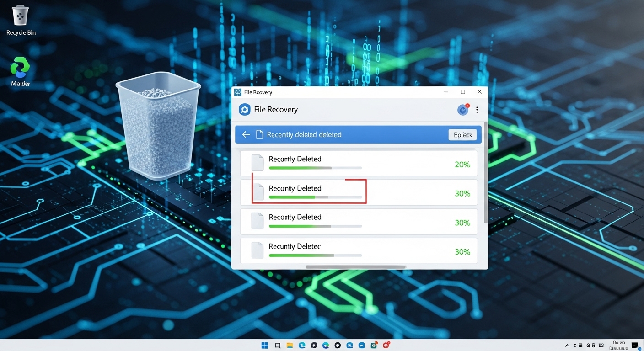The width and height of the screenshot is (644, 351).
Task: Click the File Recovery app logo icon
Action: [244, 110]
